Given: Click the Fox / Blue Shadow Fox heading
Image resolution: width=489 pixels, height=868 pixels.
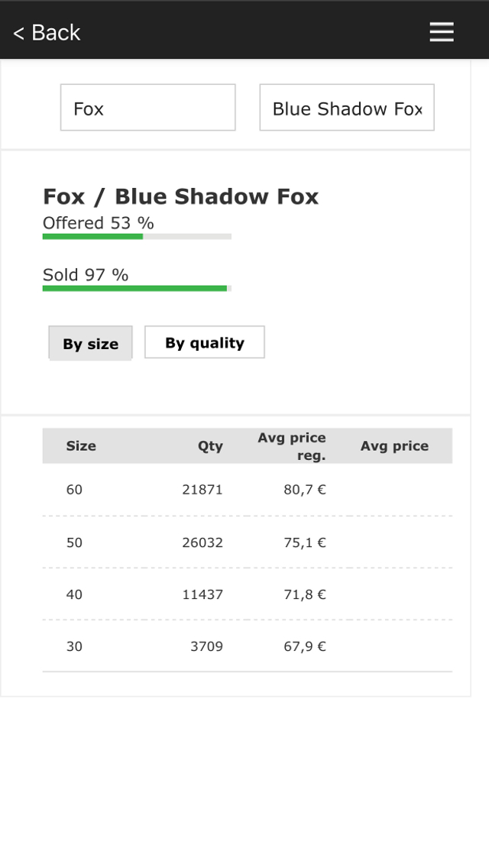Looking at the screenshot, I should (180, 196).
